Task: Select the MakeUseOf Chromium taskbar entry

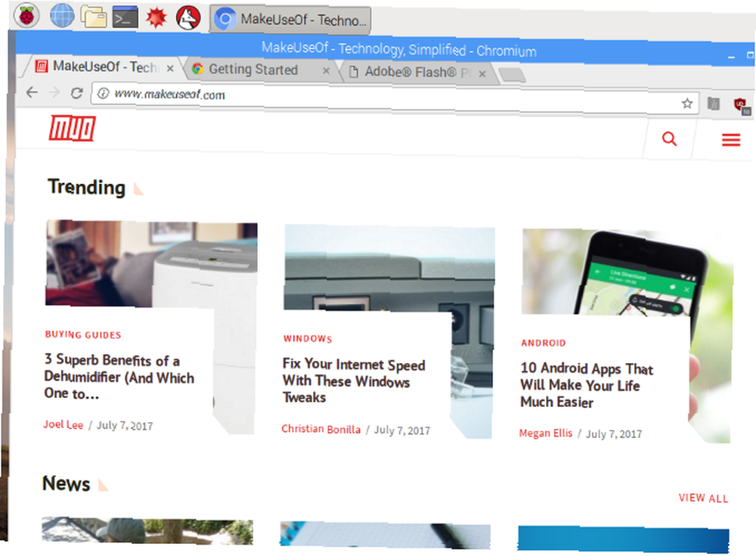Action: pyautogui.click(x=290, y=20)
